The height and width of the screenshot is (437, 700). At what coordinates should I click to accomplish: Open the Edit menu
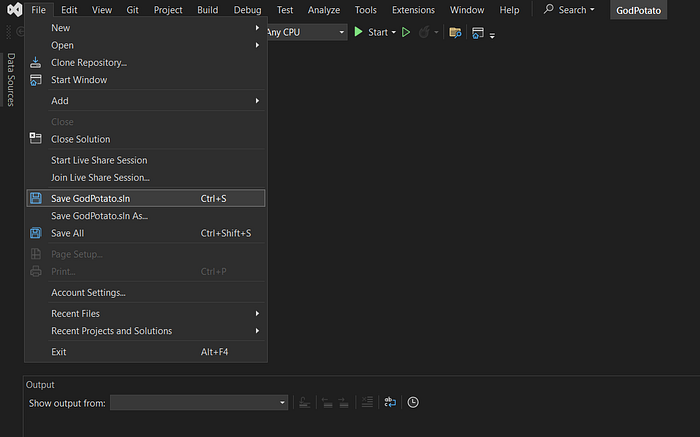pos(69,9)
